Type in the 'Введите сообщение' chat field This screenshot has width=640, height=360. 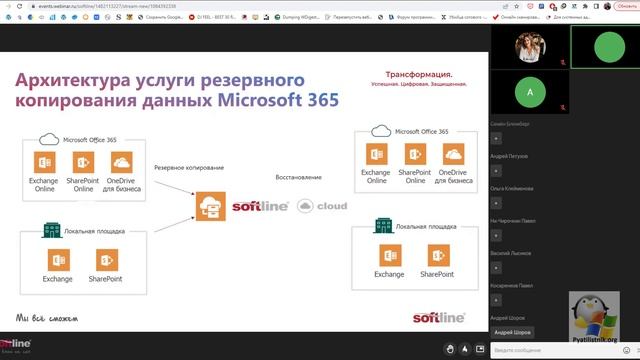click(555, 350)
